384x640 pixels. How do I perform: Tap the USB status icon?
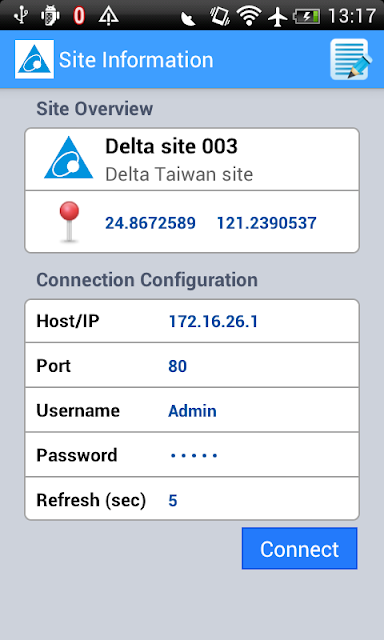pyautogui.click(x=21, y=16)
